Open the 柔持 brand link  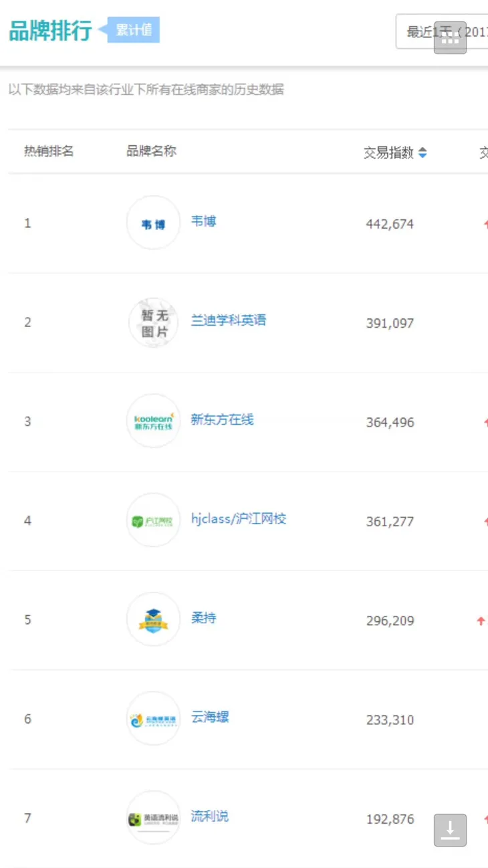[x=203, y=618]
